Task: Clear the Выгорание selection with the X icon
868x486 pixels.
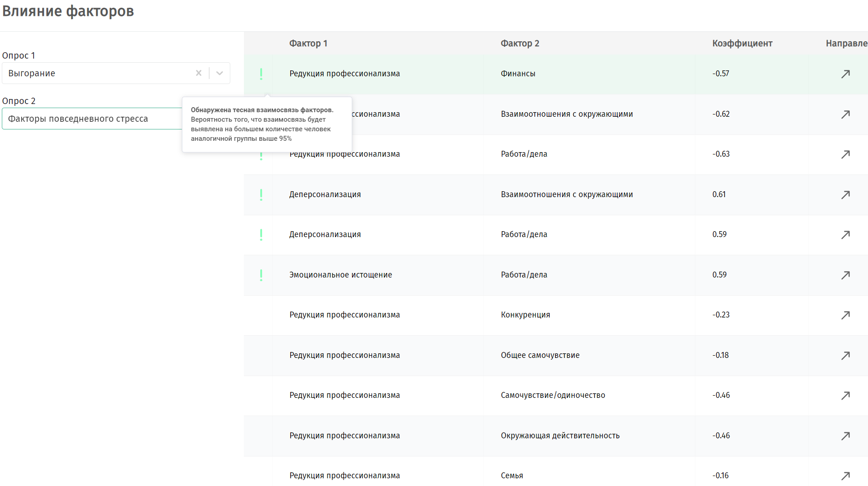Action: (198, 73)
